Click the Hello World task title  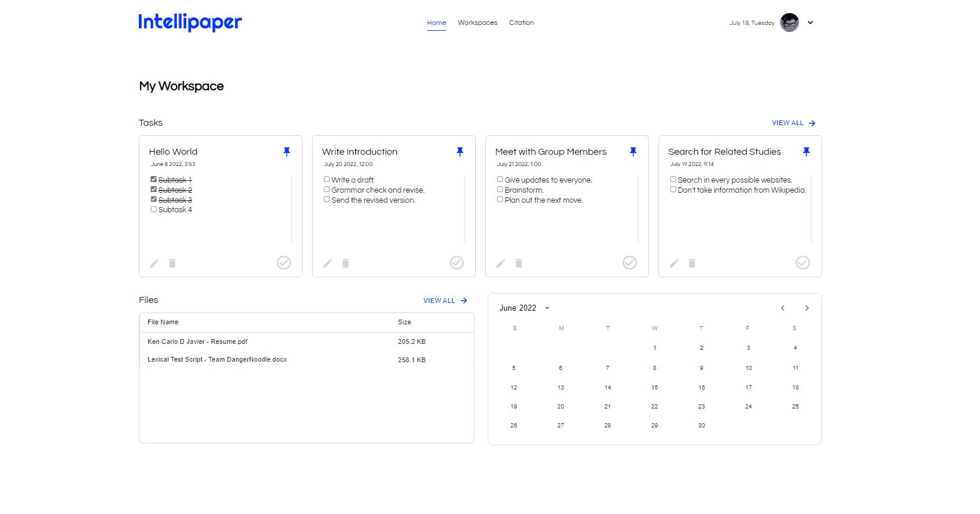coord(173,152)
